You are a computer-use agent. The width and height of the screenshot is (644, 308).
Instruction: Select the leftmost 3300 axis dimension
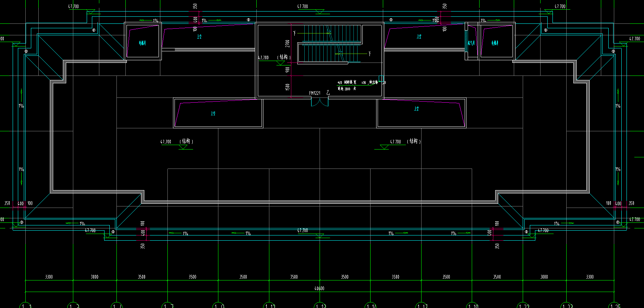pyautogui.click(x=49, y=277)
